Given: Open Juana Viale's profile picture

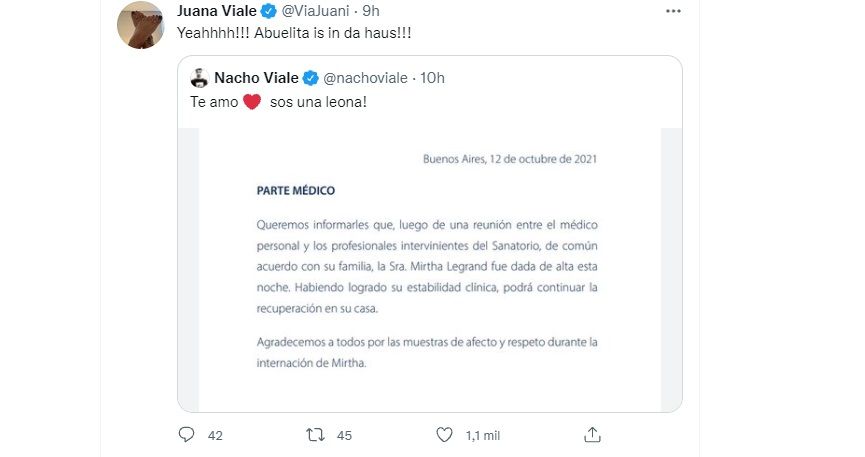Looking at the screenshot, I should (143, 24).
